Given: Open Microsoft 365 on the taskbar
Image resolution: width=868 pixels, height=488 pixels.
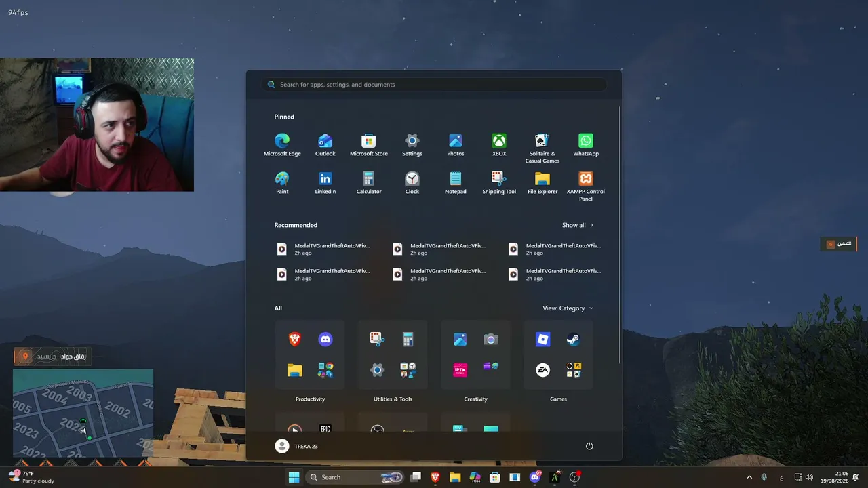Looking at the screenshot, I should [475, 477].
